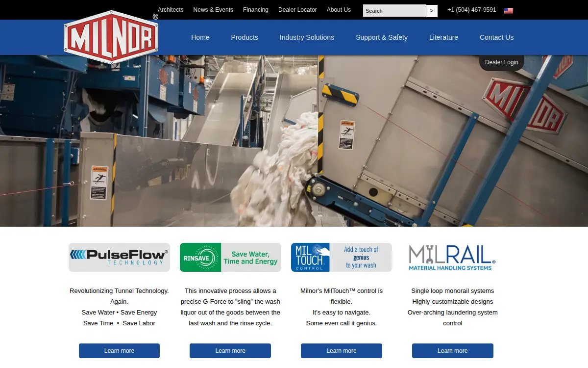Select the US flag language icon
Screen dimensions: 588x368
pos(509,10)
